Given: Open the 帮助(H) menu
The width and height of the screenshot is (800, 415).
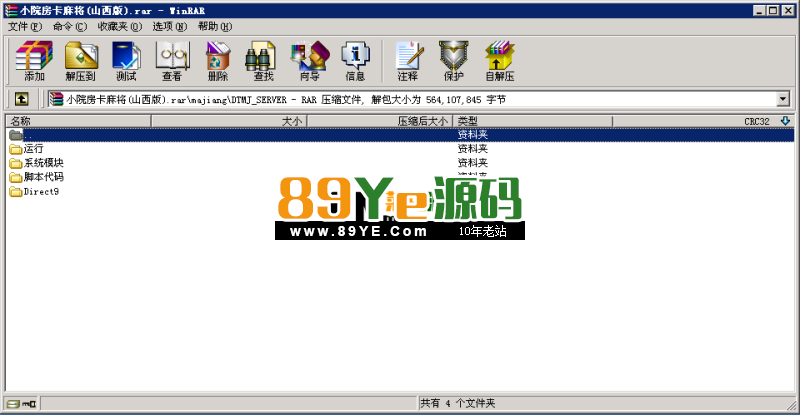Looking at the screenshot, I should (x=215, y=27).
